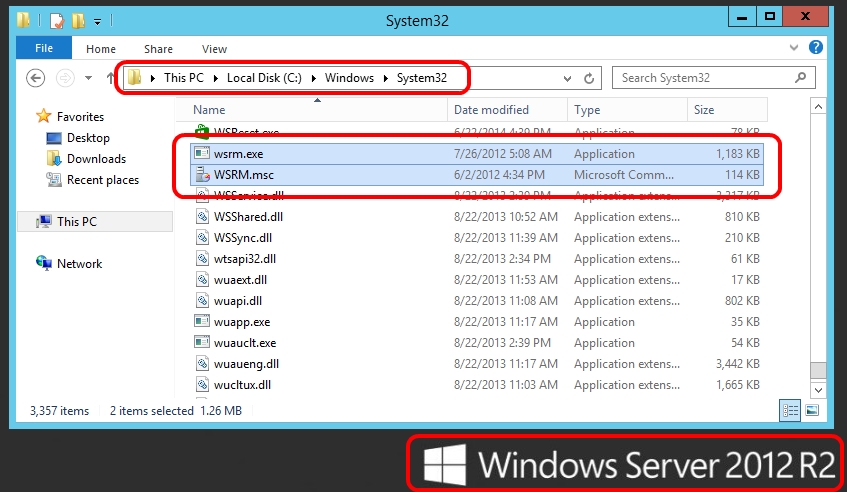
Task: Click the Downloads folder icon
Action: (54, 159)
